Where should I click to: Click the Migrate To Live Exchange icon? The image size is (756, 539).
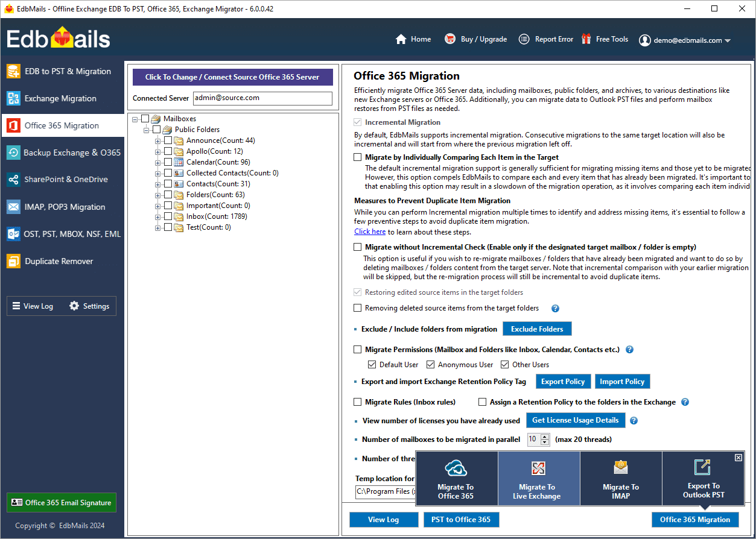click(539, 468)
